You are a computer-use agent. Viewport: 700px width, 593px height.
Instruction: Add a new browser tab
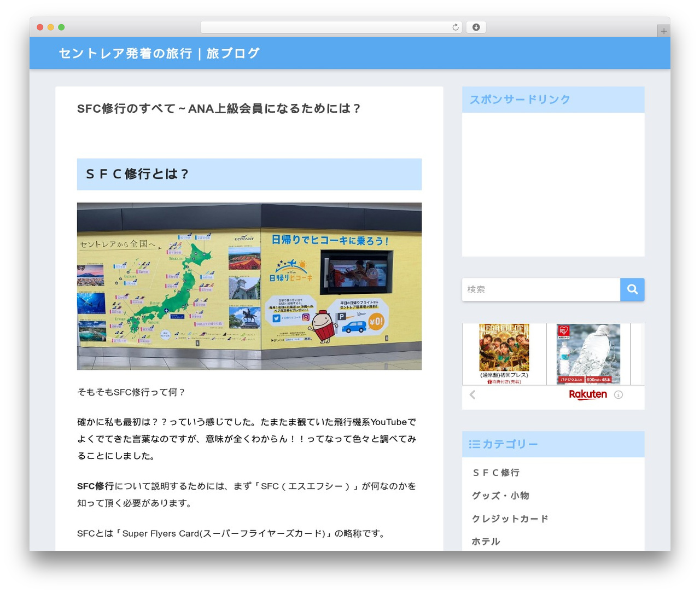663,31
